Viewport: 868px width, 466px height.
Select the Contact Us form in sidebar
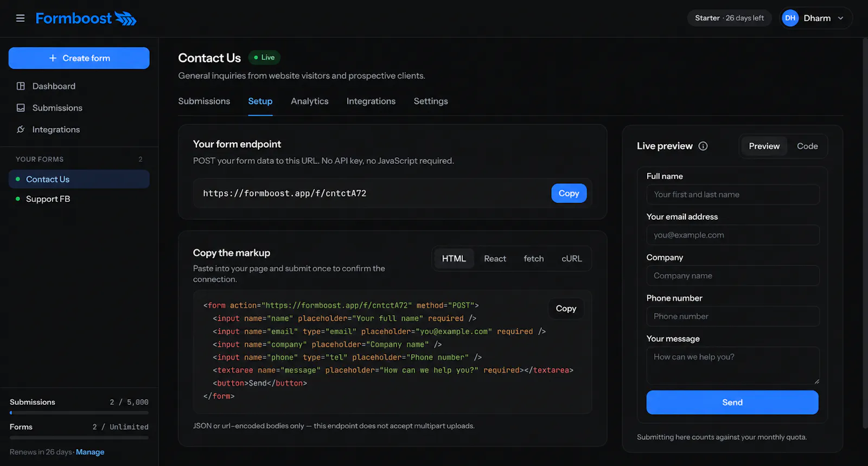(x=79, y=179)
